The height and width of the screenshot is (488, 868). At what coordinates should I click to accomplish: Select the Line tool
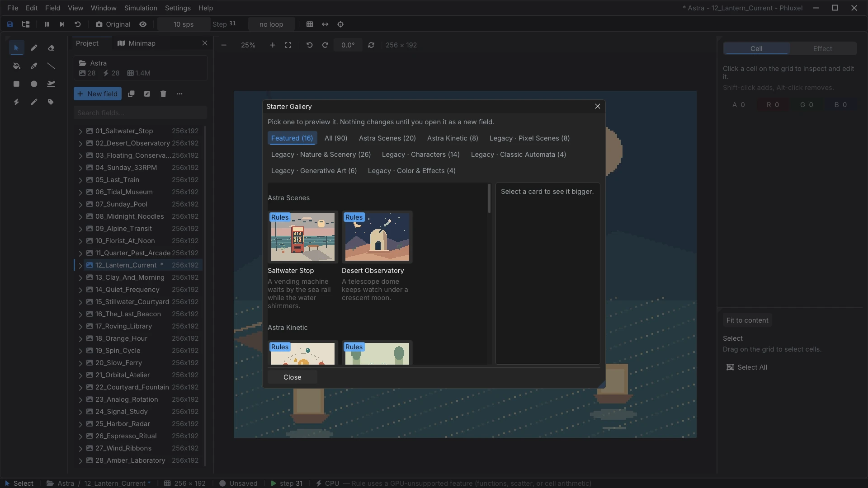pos(51,66)
